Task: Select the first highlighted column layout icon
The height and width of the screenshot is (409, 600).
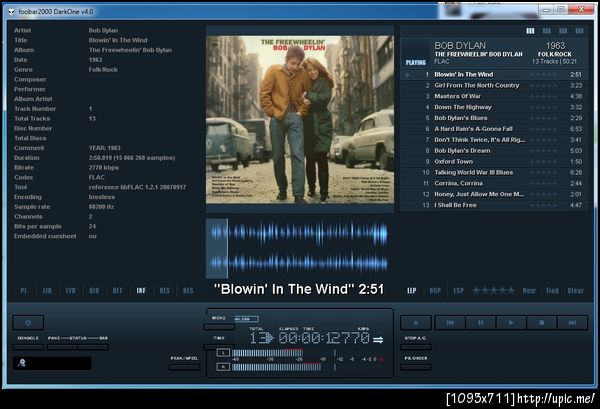Action: (530, 31)
